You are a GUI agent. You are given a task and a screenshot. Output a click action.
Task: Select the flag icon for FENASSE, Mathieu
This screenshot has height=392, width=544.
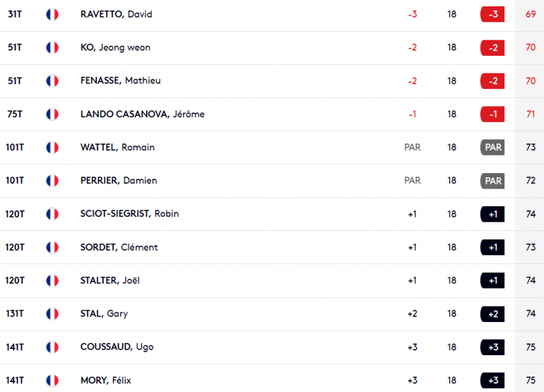click(52, 81)
